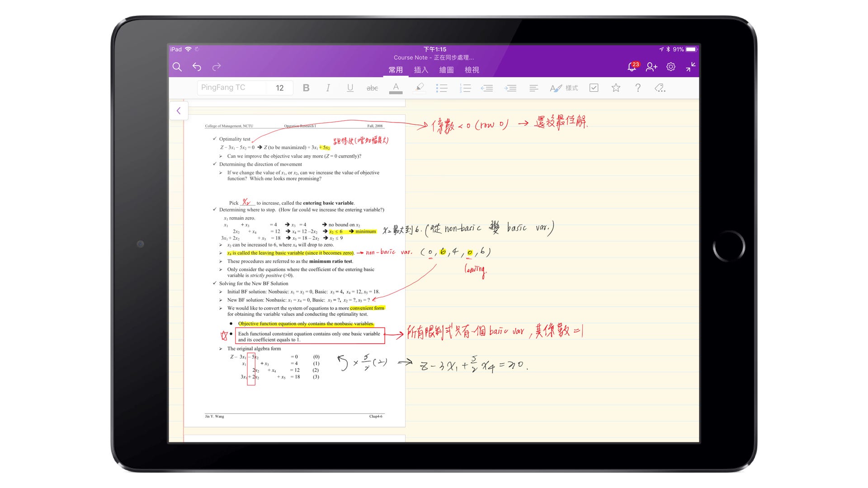868x488 pixels.
Task: Open settings gear icon
Action: pyautogui.click(x=671, y=67)
